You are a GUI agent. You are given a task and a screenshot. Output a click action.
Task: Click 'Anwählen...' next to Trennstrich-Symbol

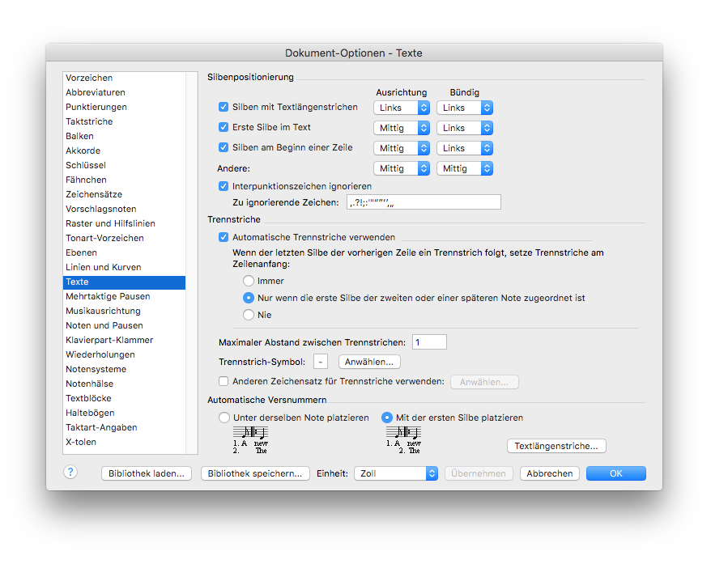pos(369,362)
